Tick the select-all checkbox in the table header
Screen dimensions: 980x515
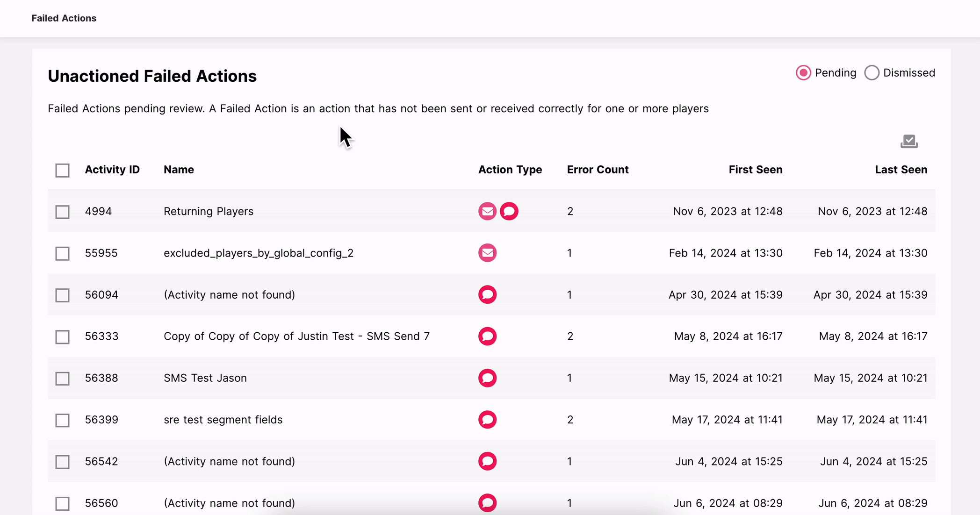click(62, 170)
